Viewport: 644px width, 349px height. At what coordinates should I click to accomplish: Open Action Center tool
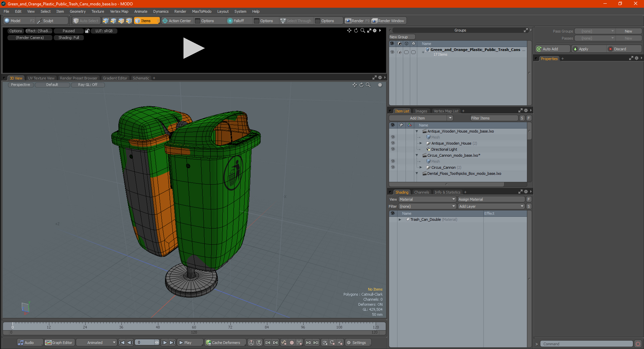tap(177, 21)
